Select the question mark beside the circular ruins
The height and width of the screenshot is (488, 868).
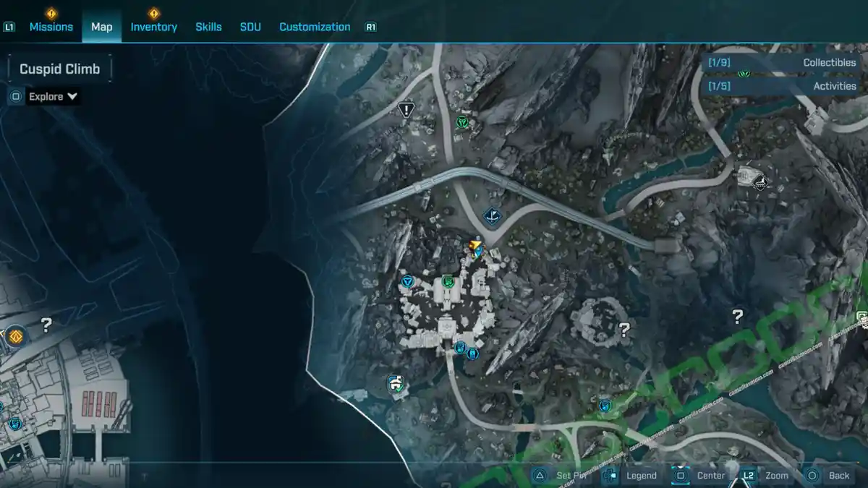pos(624,330)
